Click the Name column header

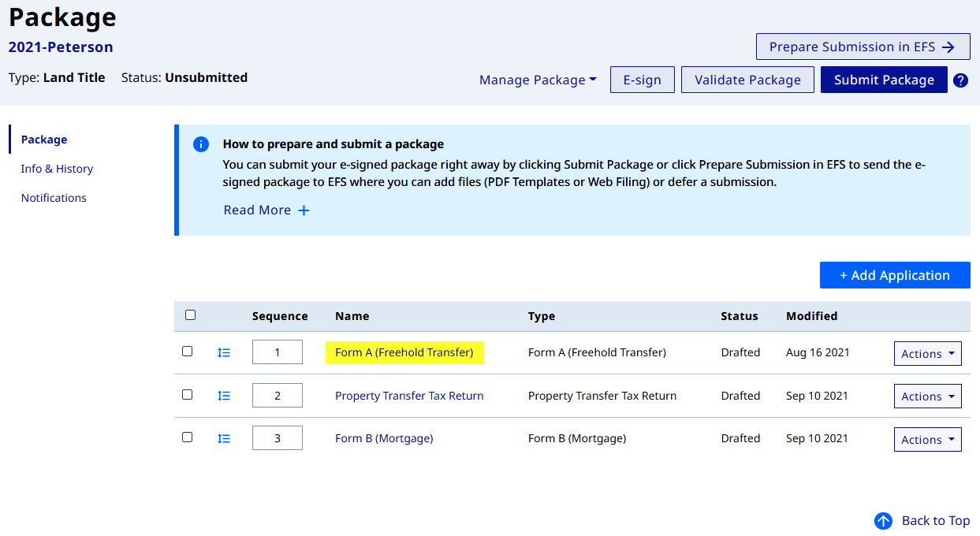tap(352, 316)
